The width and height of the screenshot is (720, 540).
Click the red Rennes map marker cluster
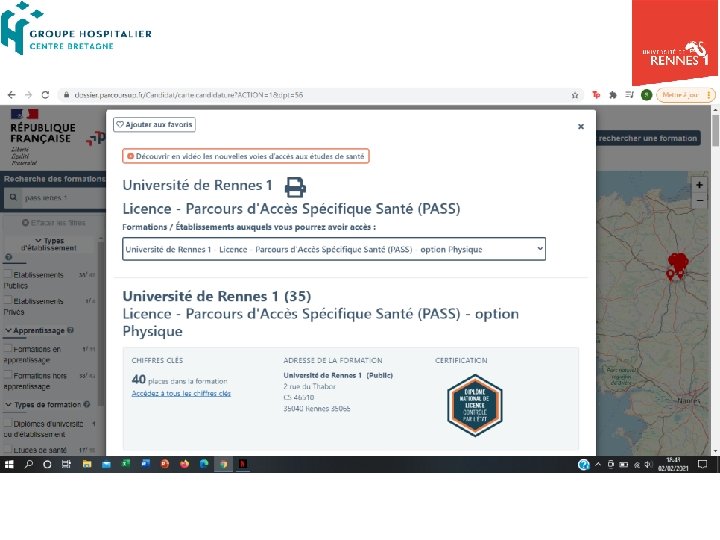click(677, 264)
